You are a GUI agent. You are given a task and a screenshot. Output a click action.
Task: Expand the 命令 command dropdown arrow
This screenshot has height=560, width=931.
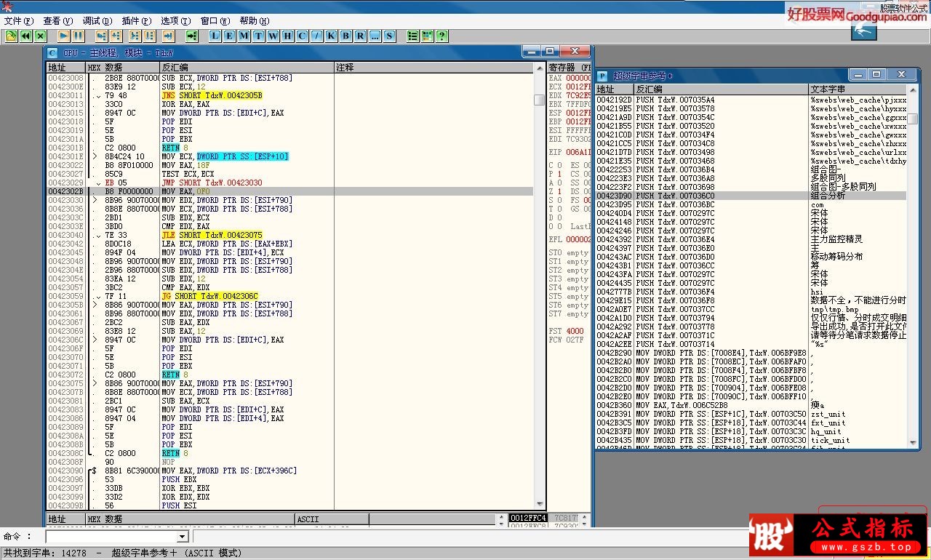[x=183, y=537]
